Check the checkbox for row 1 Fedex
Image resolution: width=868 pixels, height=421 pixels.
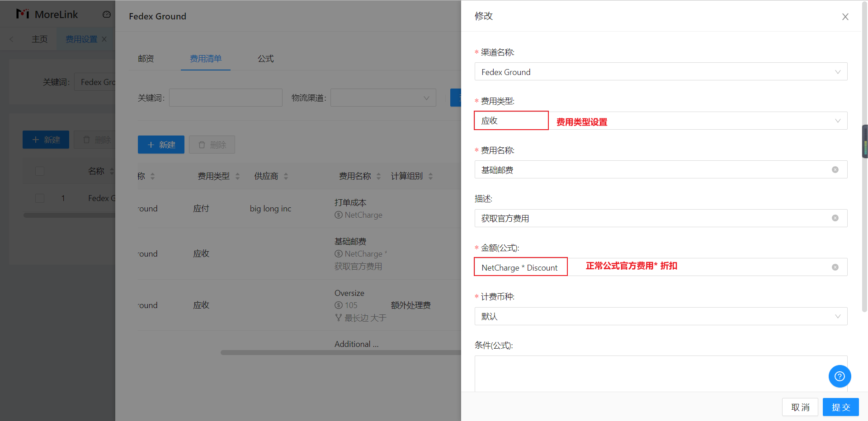[40, 198]
